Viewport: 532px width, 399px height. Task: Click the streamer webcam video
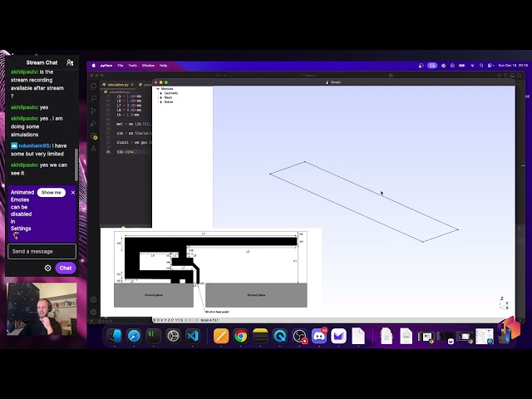pos(42,309)
